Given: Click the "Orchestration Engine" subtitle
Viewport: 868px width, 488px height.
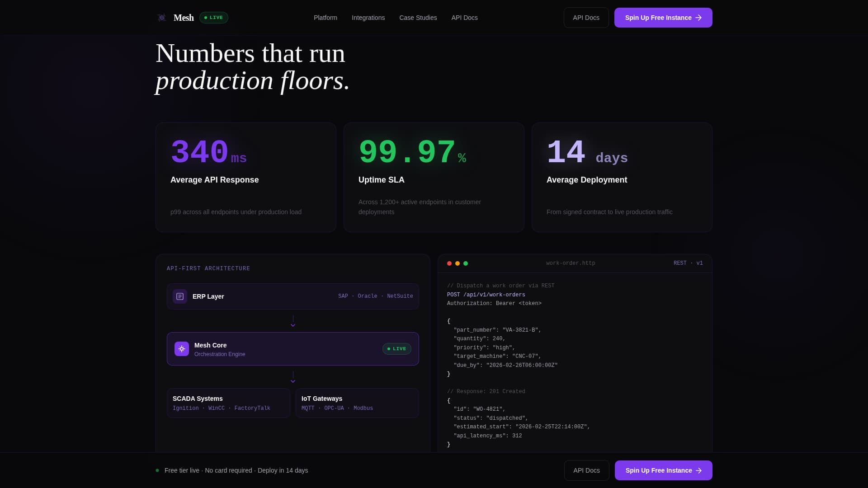Looking at the screenshot, I should (x=220, y=354).
